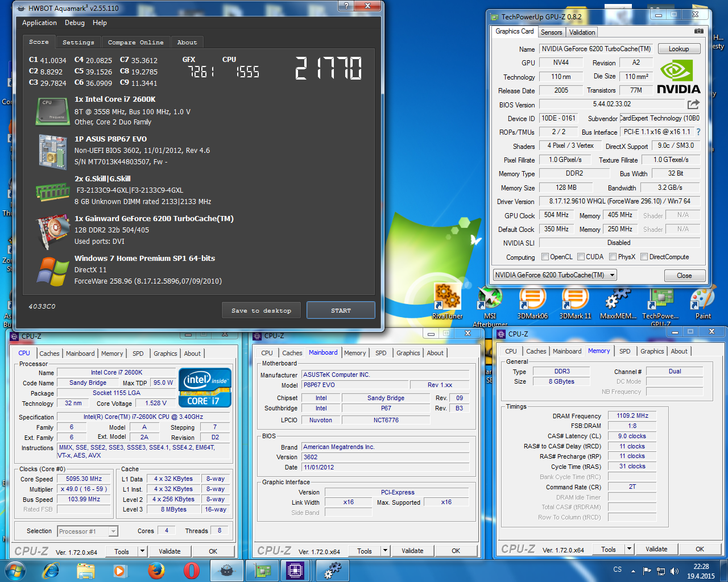This screenshot has height=582, width=728.
Task: Open the Paint desktop shortcut
Action: point(703,302)
